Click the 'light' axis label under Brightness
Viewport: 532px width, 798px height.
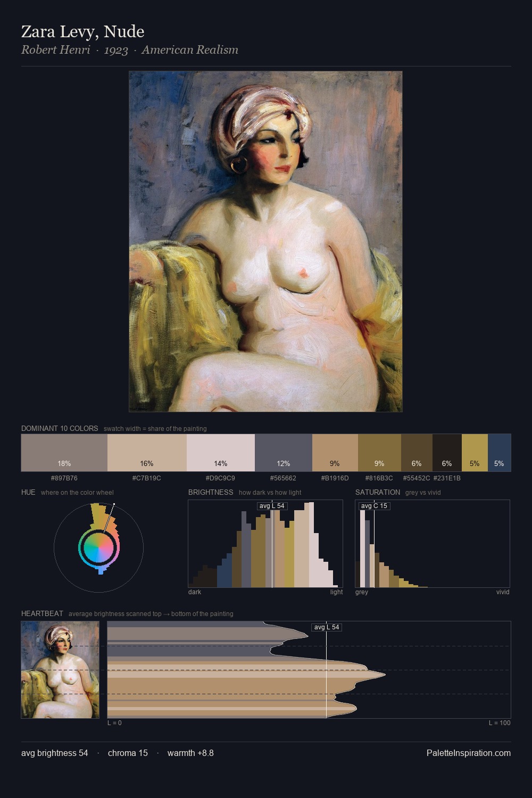tap(336, 592)
